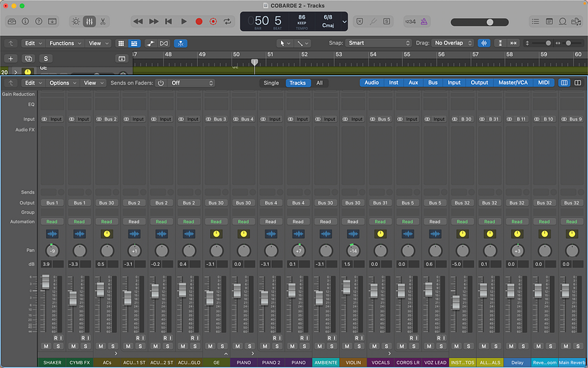Screen dimensions: 588x368
Task: Open the mixer Edit menu
Action: coord(33,83)
